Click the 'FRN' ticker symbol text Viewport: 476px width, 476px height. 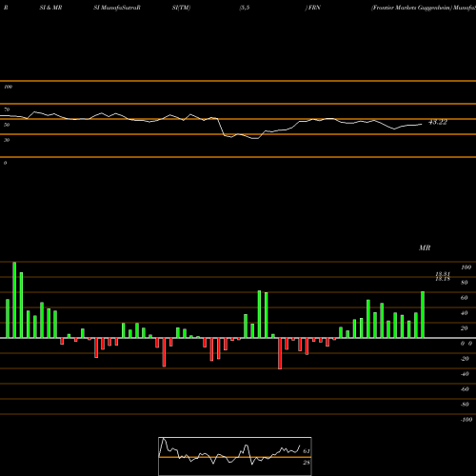point(314,8)
